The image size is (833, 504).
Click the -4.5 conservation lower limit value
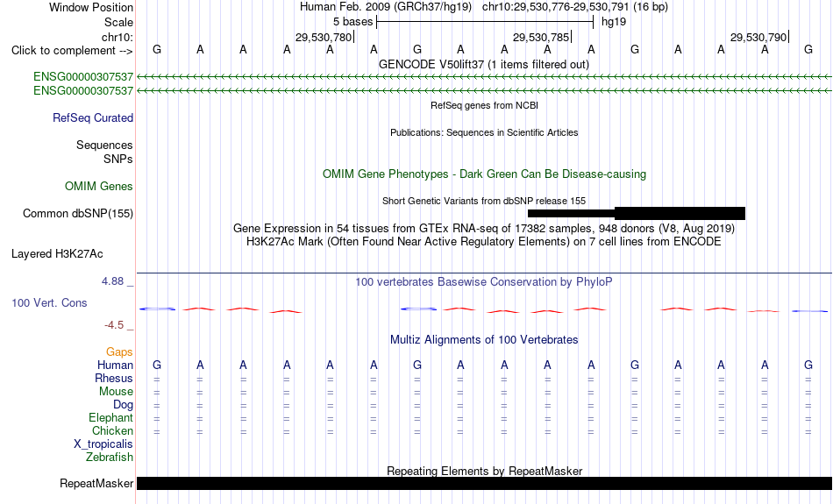tap(114, 324)
